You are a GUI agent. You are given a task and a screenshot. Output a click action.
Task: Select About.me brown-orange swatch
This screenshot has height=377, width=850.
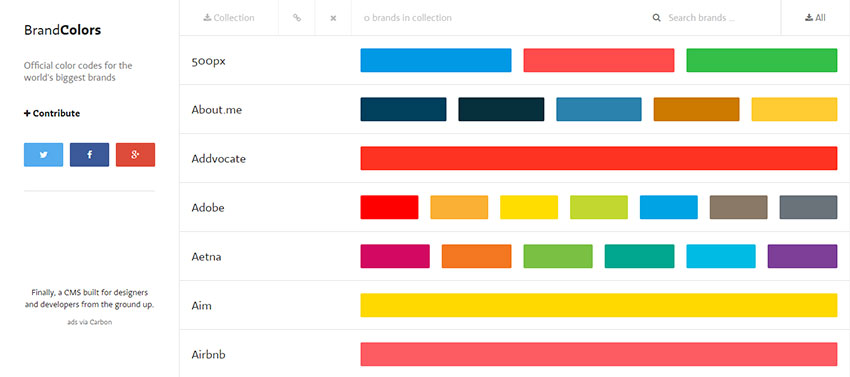(697, 110)
